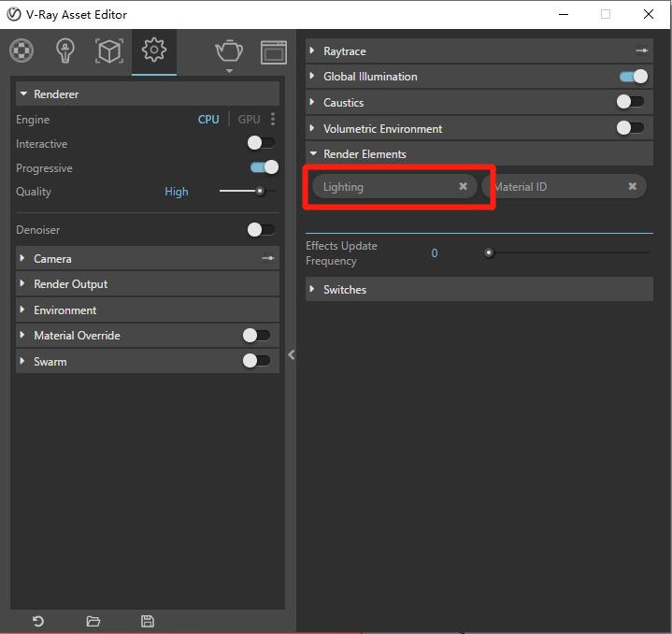Turn on the Swarm switch
The width and height of the screenshot is (672, 634).
[256, 361]
